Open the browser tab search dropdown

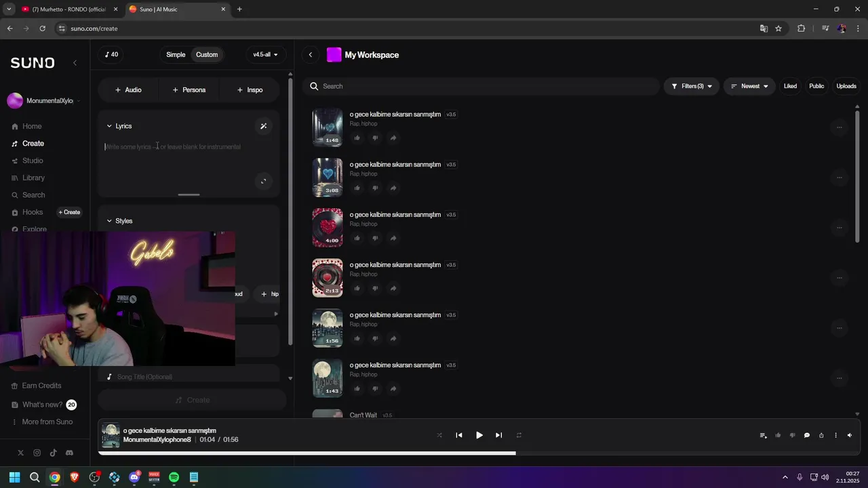click(x=9, y=9)
